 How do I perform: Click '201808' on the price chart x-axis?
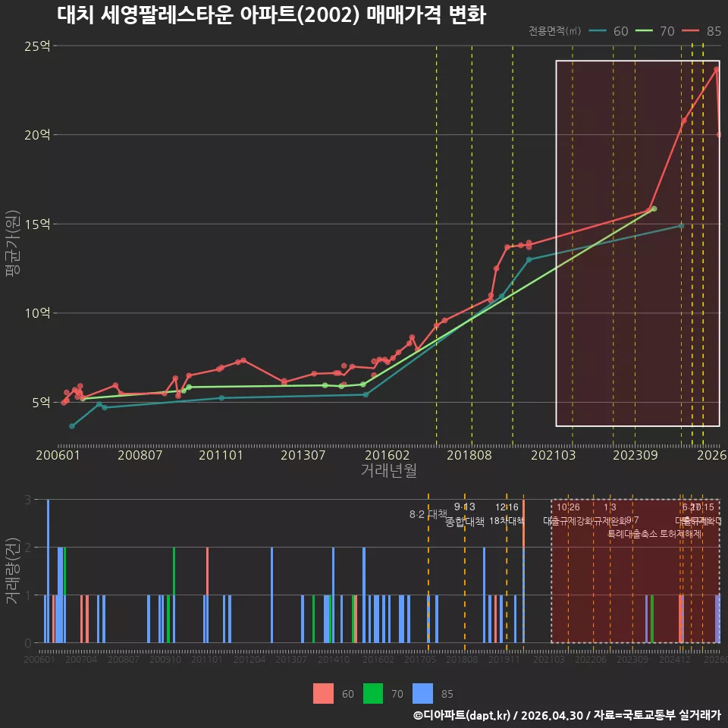pos(469,455)
